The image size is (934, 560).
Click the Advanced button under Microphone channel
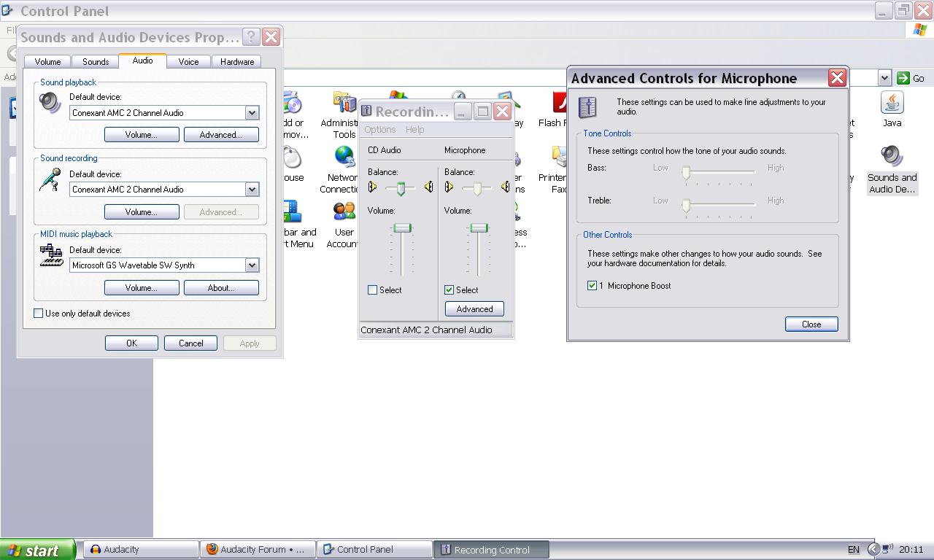[474, 308]
